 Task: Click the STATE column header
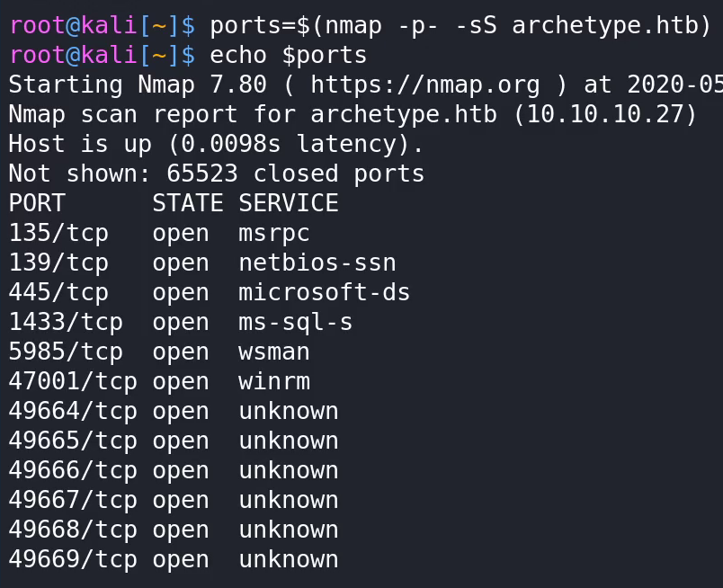pyautogui.click(x=188, y=203)
